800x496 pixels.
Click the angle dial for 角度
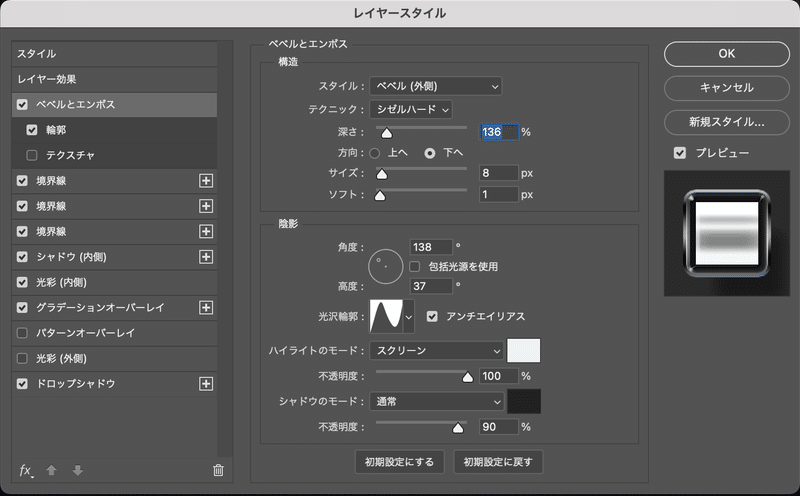pos(386,266)
